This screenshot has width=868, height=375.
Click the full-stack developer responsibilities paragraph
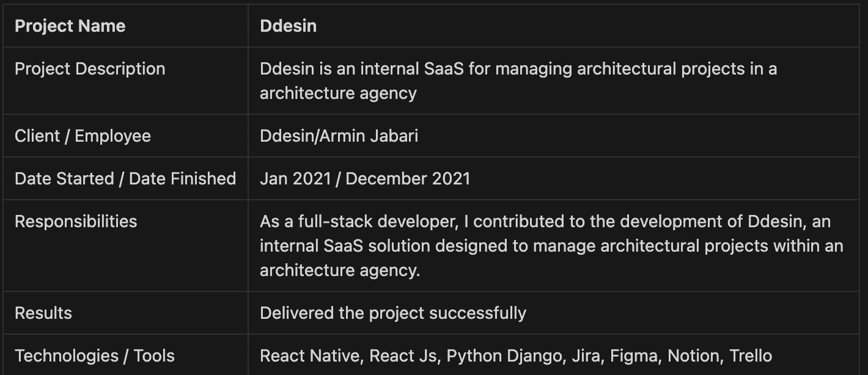point(551,246)
